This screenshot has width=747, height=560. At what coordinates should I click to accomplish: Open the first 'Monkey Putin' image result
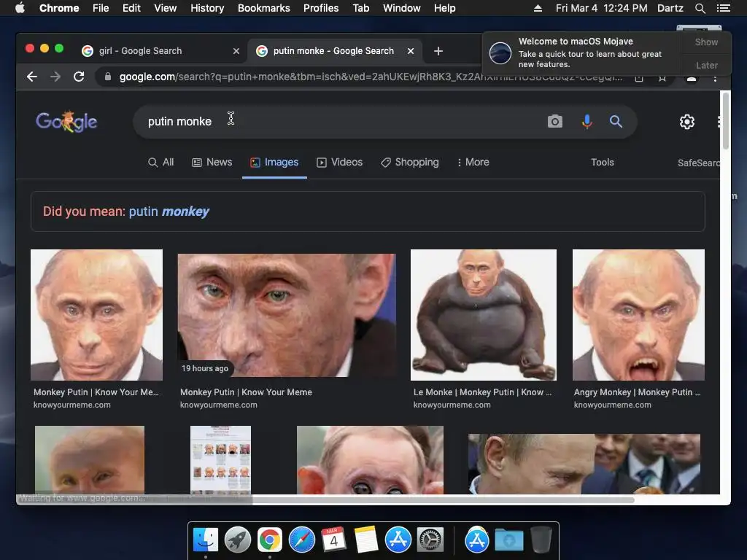coord(97,315)
